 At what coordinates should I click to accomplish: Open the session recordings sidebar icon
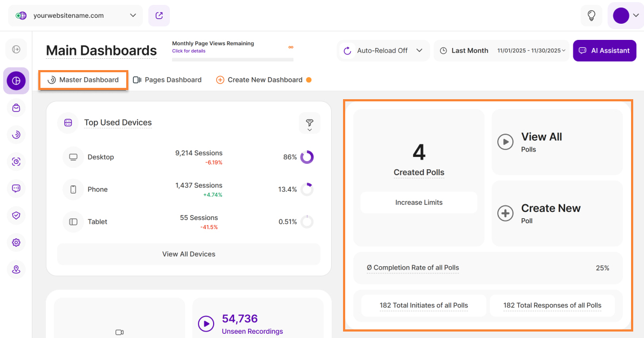(x=16, y=162)
